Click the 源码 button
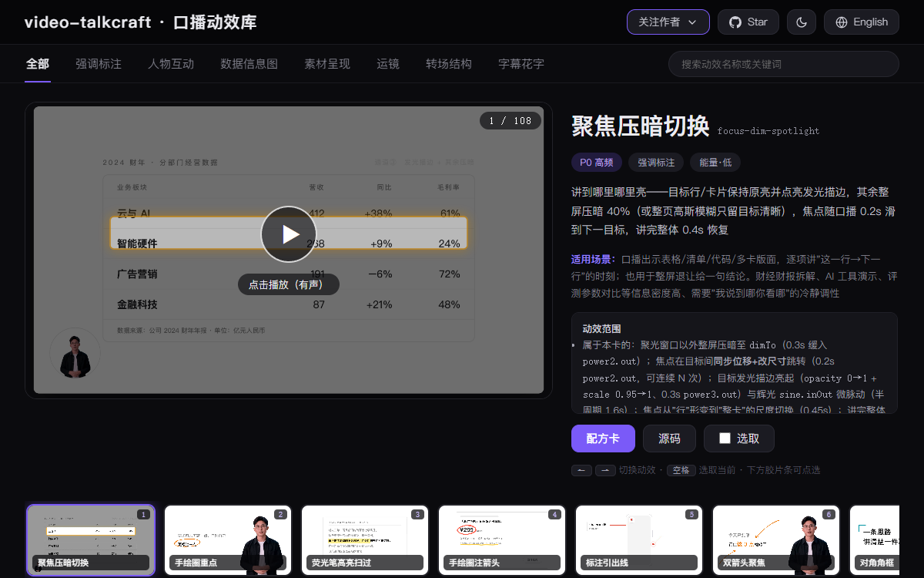The height and width of the screenshot is (578, 924). pyautogui.click(x=669, y=439)
